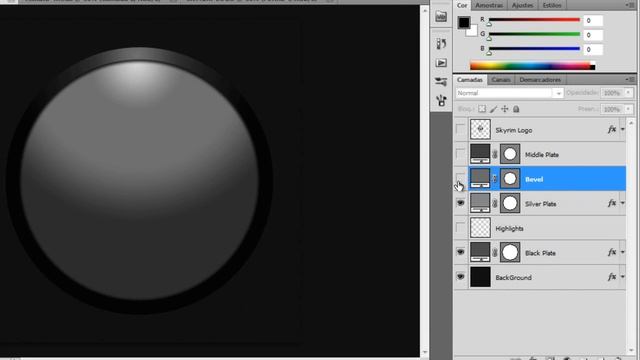Viewport: 640px width, 360px height.
Task: Open the Mini Bridge panel icon
Action: tap(441, 17)
